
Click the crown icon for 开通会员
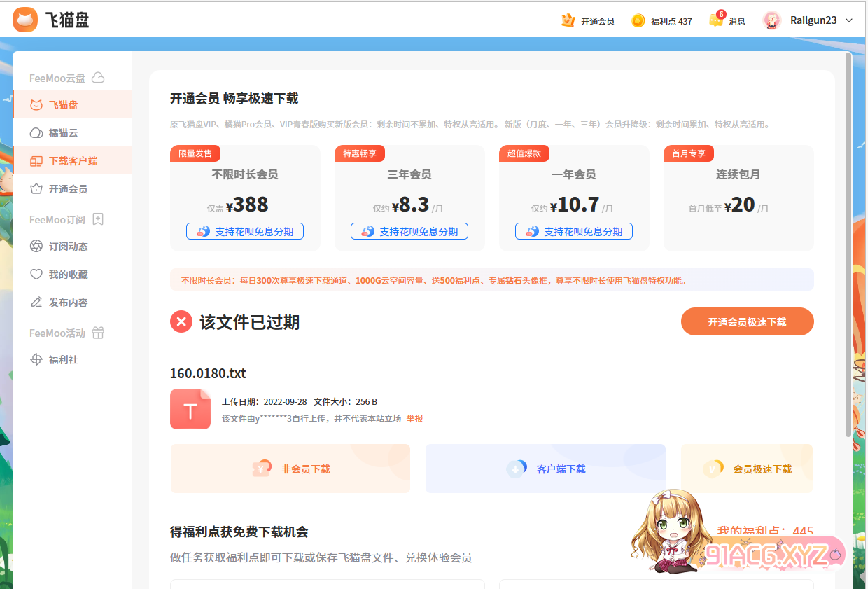[568, 20]
